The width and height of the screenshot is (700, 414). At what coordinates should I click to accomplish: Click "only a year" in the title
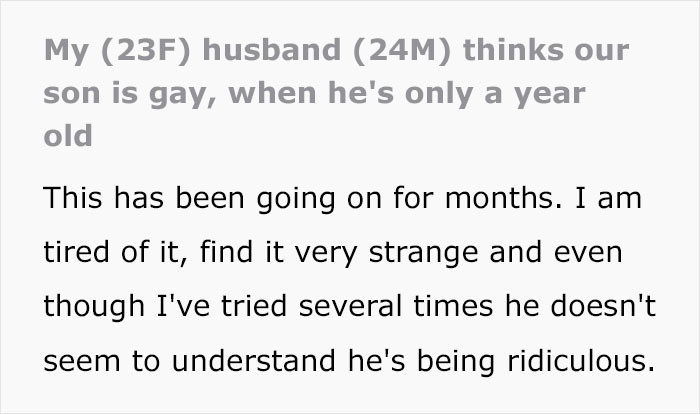(495, 95)
